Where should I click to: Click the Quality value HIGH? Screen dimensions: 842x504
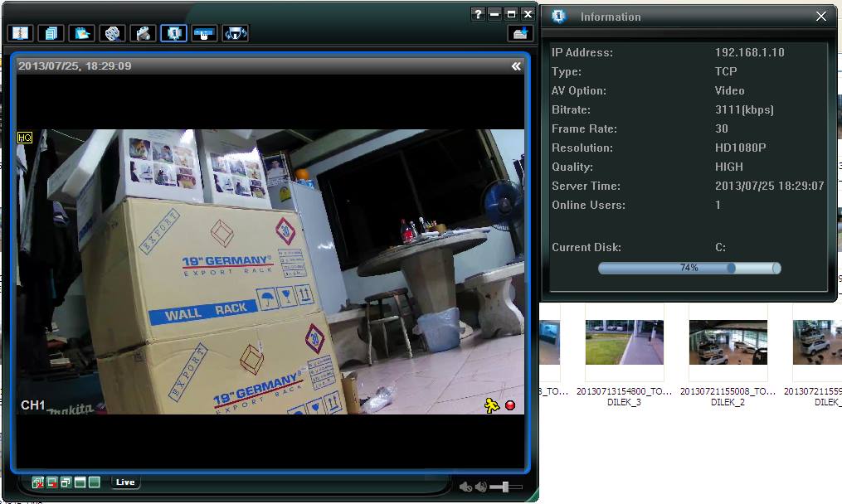[x=728, y=167]
